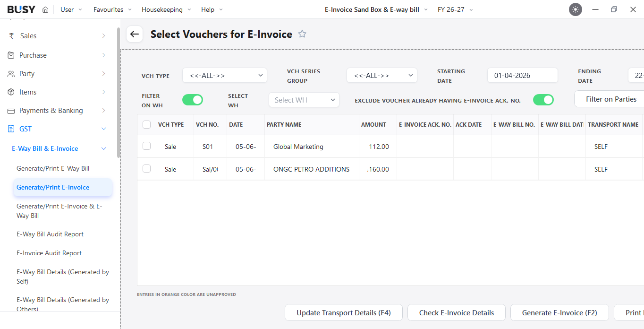Expand the Purchase sidebar section
This screenshot has height=329, width=644.
[x=103, y=55]
